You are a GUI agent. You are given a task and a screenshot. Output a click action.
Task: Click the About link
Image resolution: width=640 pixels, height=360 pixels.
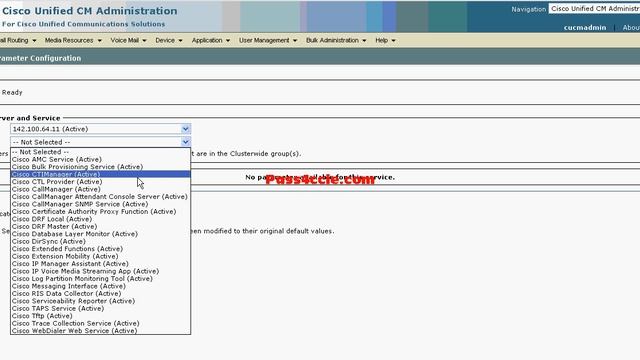pyautogui.click(x=631, y=28)
